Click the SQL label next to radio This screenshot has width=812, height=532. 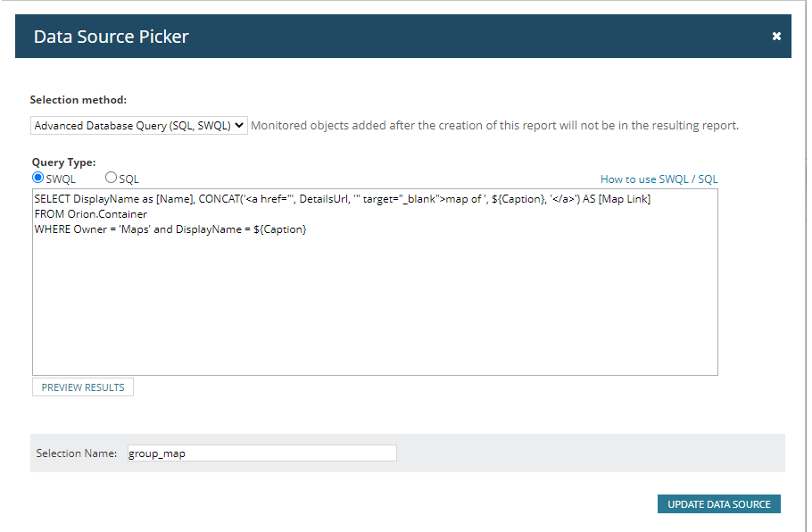pyautogui.click(x=129, y=179)
